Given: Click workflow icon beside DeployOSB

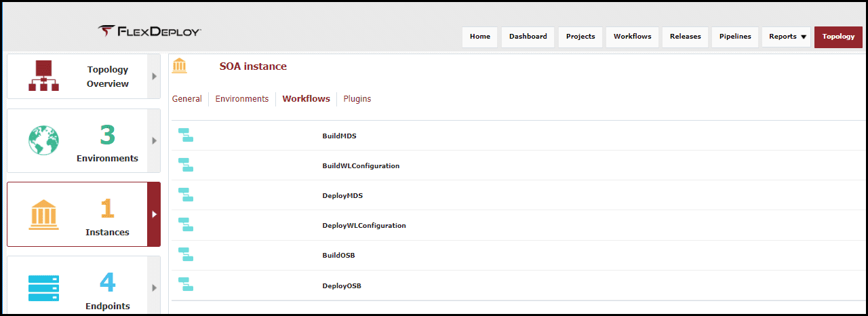Looking at the screenshot, I should pos(186,284).
